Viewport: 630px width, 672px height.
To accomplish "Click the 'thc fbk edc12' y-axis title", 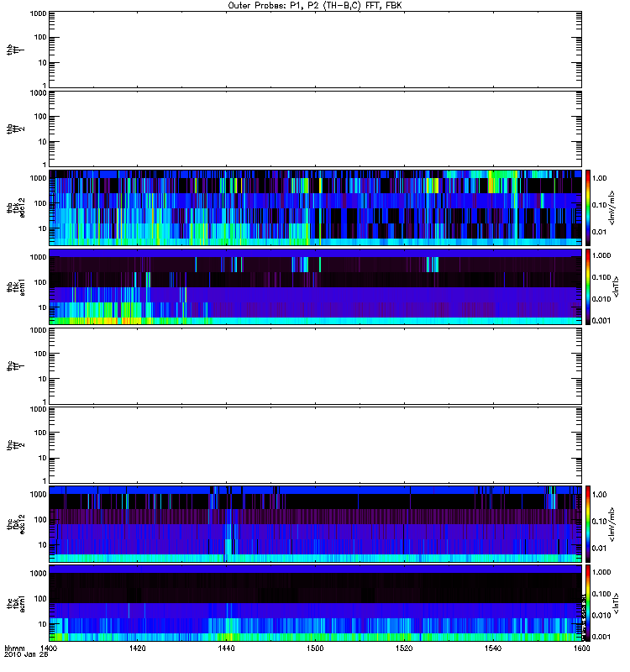I will [16, 524].
